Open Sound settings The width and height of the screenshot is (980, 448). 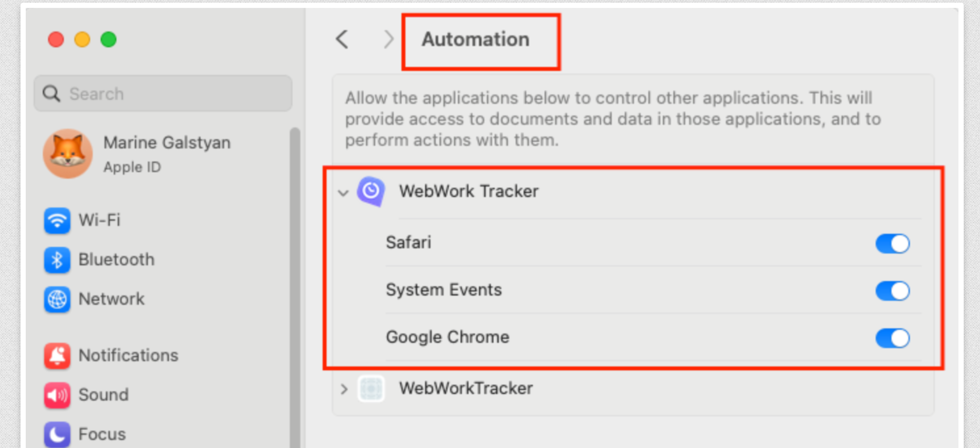(103, 395)
